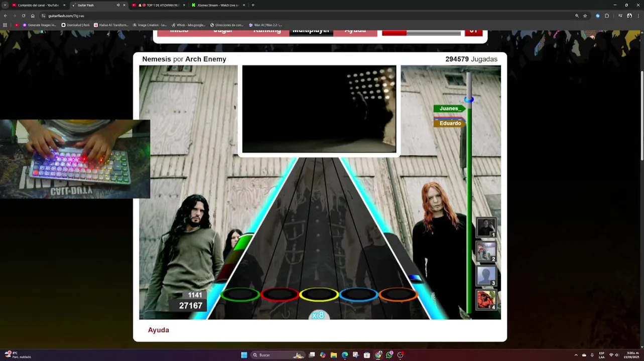Open the browser extensions puzzle icon
The image size is (644, 361).
point(607,16)
